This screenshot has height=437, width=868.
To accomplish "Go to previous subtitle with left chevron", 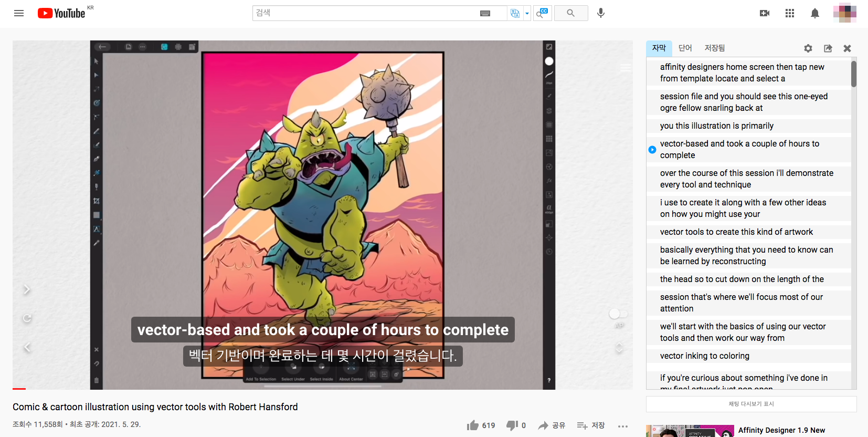I will point(27,347).
